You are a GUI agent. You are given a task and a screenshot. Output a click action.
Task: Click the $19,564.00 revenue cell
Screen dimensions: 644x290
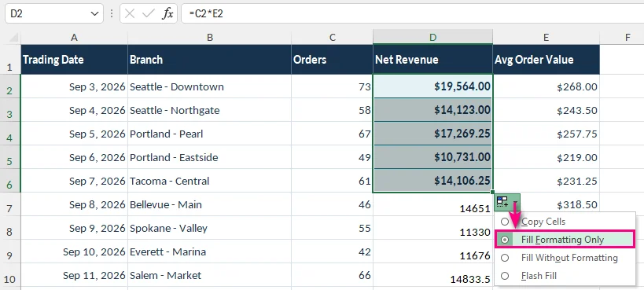pos(433,86)
